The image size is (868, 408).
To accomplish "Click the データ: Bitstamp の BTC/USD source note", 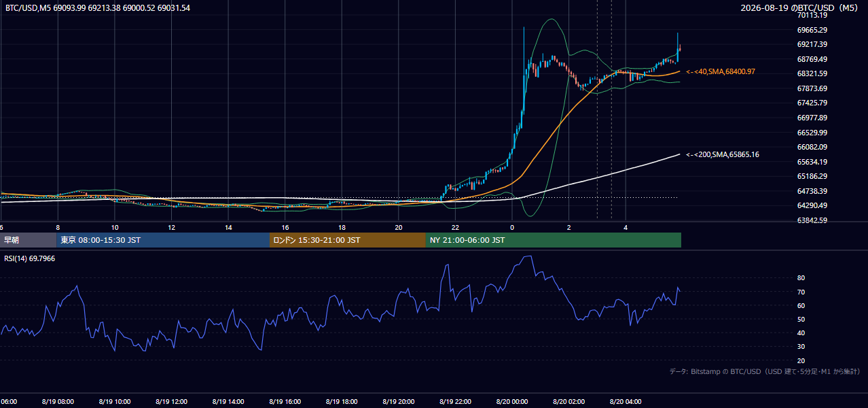I will pyautogui.click(x=765, y=371).
